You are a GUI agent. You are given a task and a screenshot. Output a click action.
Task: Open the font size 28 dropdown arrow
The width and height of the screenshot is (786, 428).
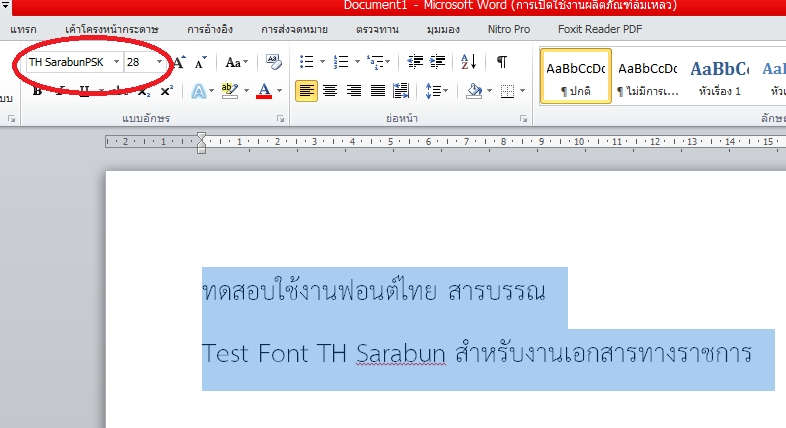(159, 62)
